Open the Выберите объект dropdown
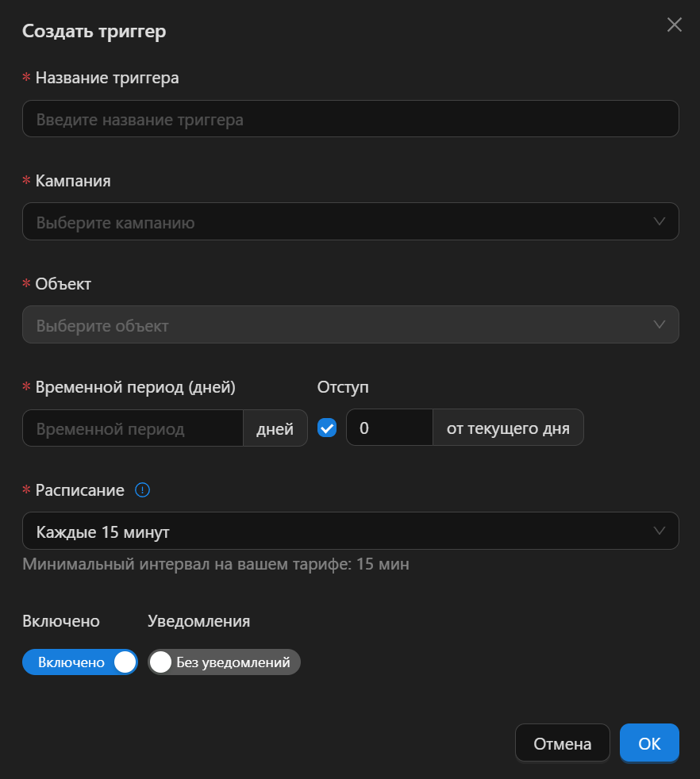700x779 pixels. (351, 325)
